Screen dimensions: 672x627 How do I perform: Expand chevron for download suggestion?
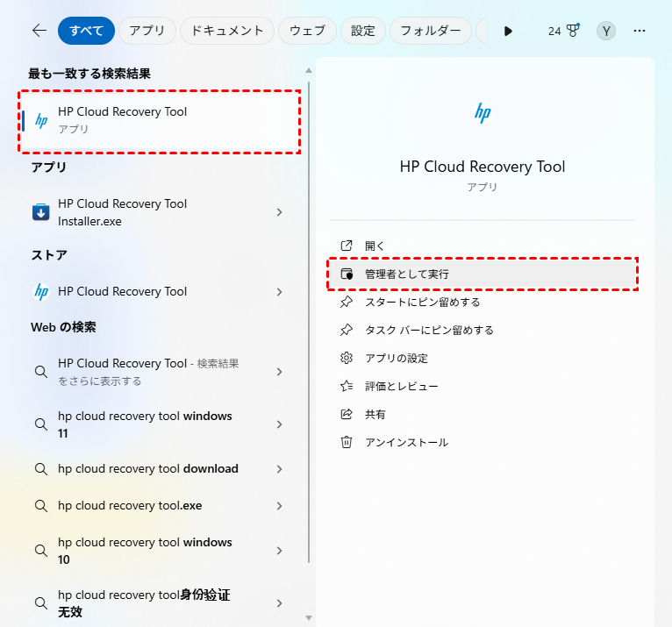pyautogui.click(x=280, y=469)
